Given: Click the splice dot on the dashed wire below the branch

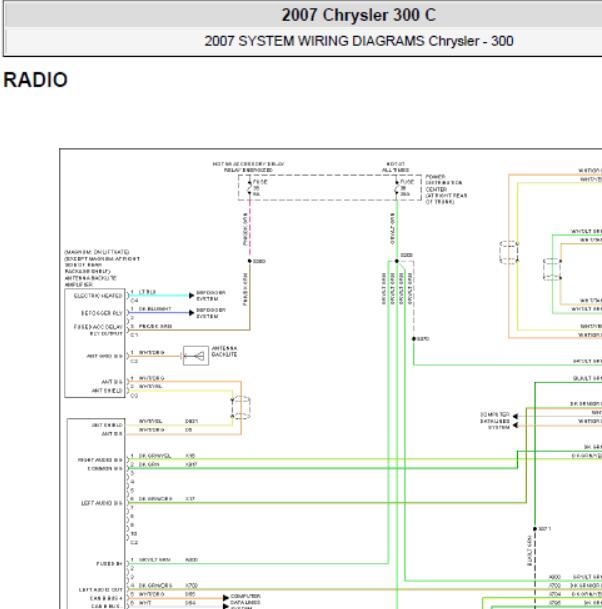Looking at the screenshot, I should pos(414,339).
